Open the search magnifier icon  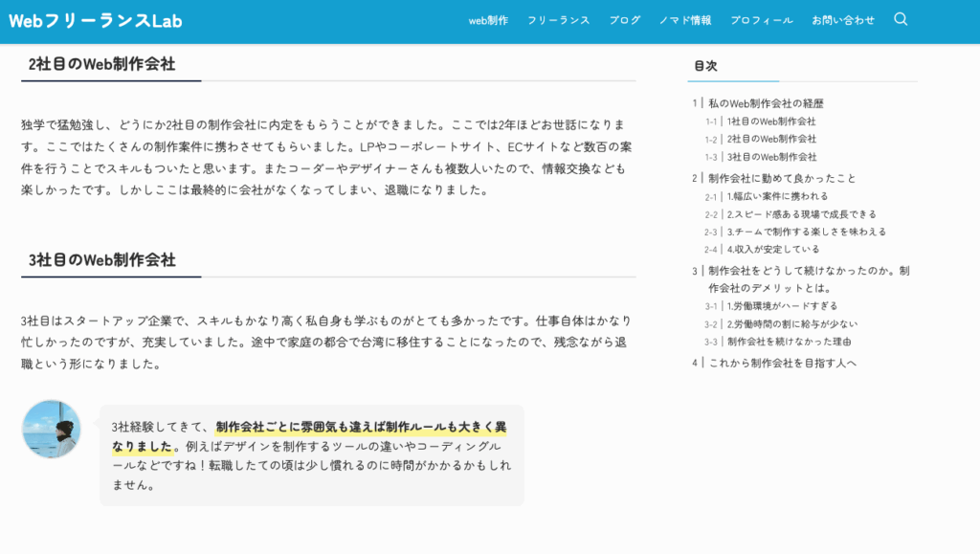click(x=900, y=19)
